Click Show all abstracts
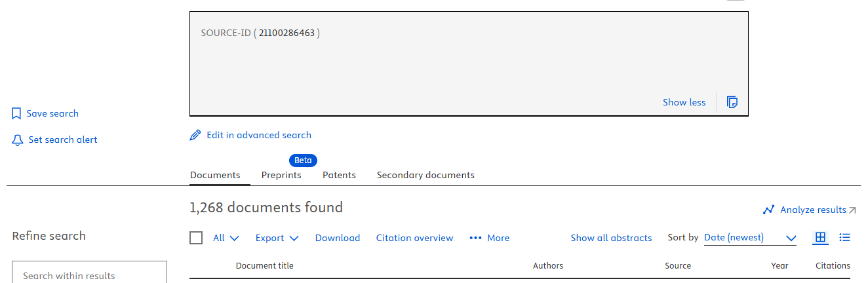Image resolution: width=868 pixels, height=283 pixels. coord(612,238)
